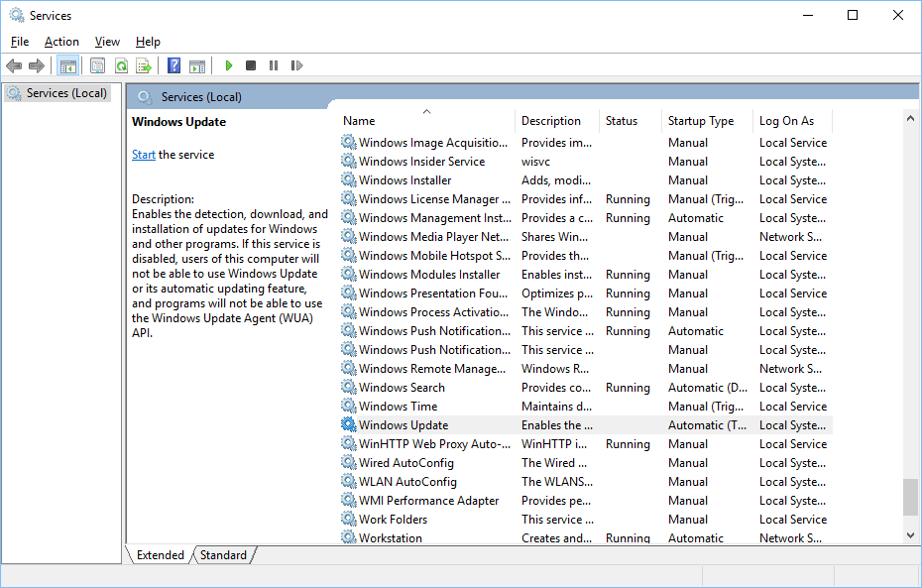
Task: Click 'Creates and...' description cell
Action: [x=556, y=537]
